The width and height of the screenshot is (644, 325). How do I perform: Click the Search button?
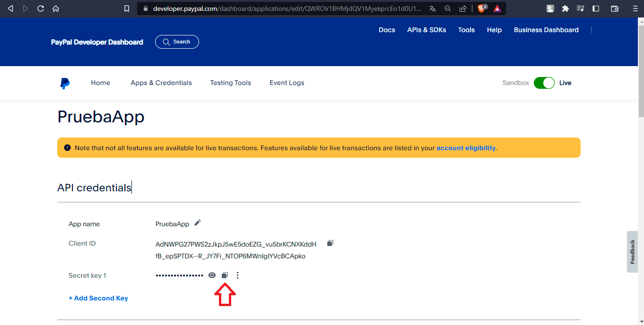[x=177, y=42]
